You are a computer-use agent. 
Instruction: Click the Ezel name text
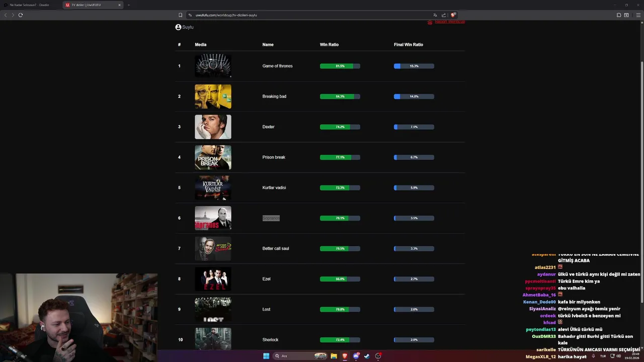tap(266, 279)
